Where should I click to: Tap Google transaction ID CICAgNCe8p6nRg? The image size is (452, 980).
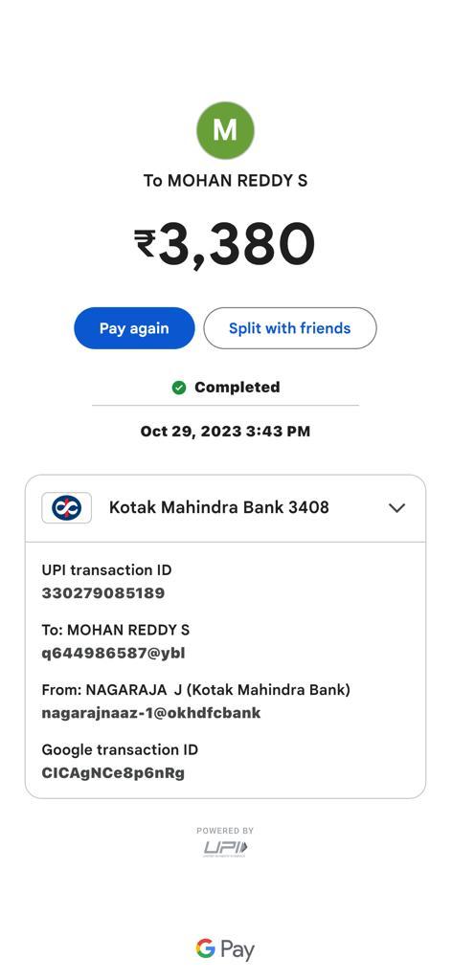[x=113, y=773]
